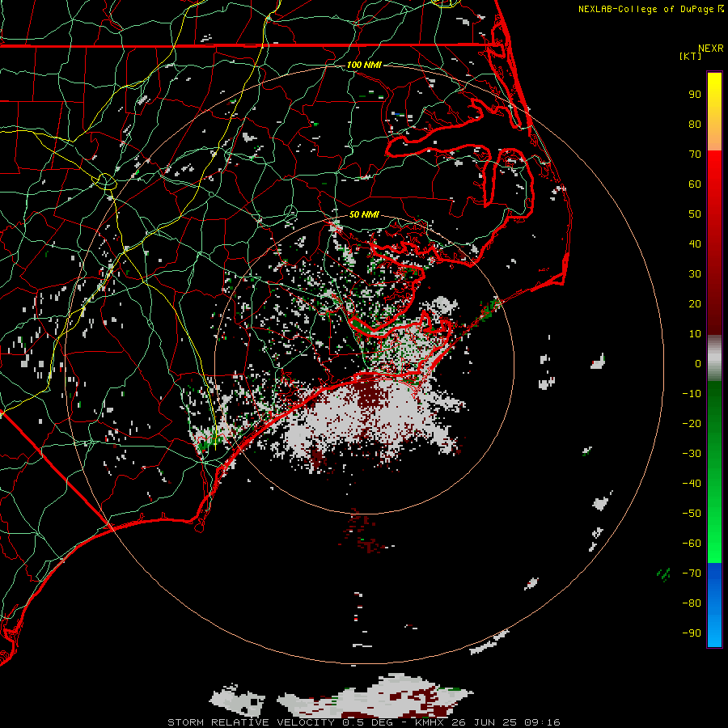The width and height of the screenshot is (728, 728).
Task: Click the 40 value on velocity scale
Action: 695,244
